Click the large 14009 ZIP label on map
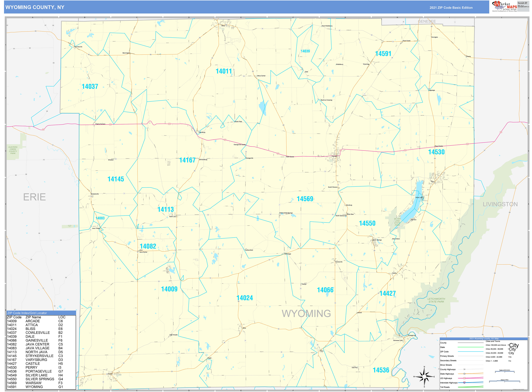Viewport: 532px width, 392px height. [169, 289]
